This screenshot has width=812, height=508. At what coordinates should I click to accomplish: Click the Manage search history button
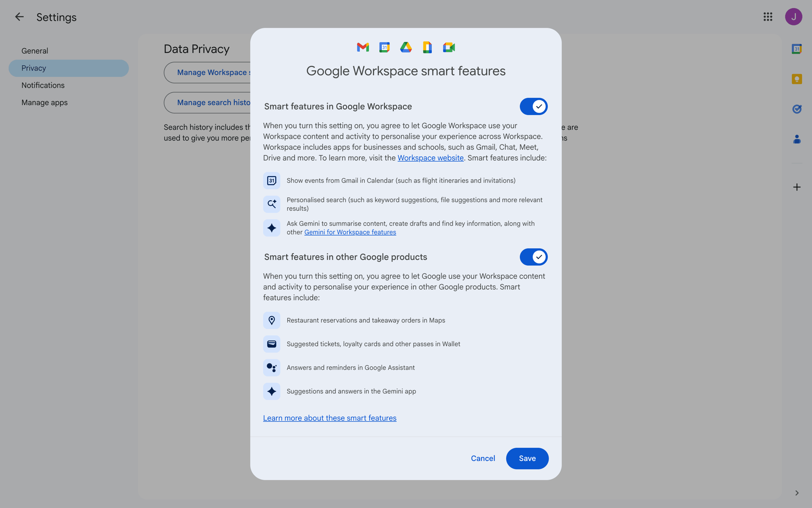click(207, 103)
